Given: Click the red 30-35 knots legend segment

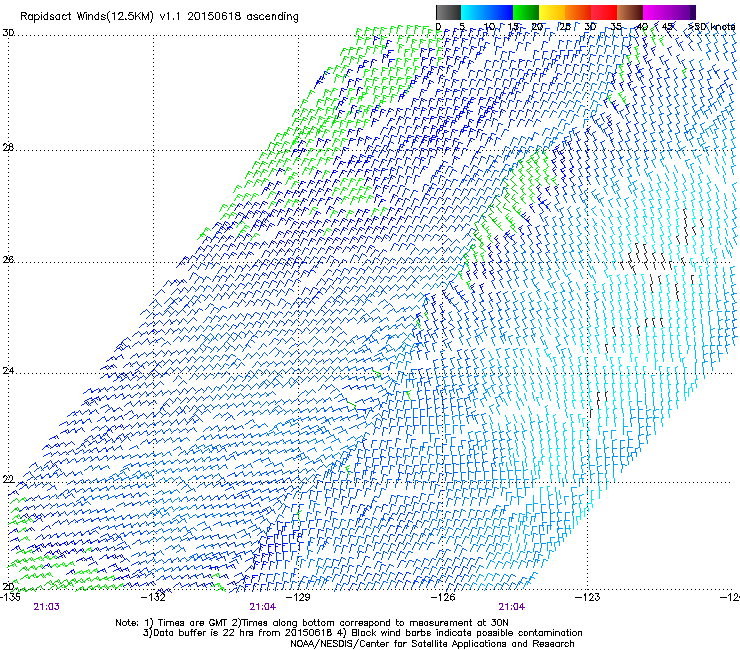Looking at the screenshot, I should (x=604, y=12).
